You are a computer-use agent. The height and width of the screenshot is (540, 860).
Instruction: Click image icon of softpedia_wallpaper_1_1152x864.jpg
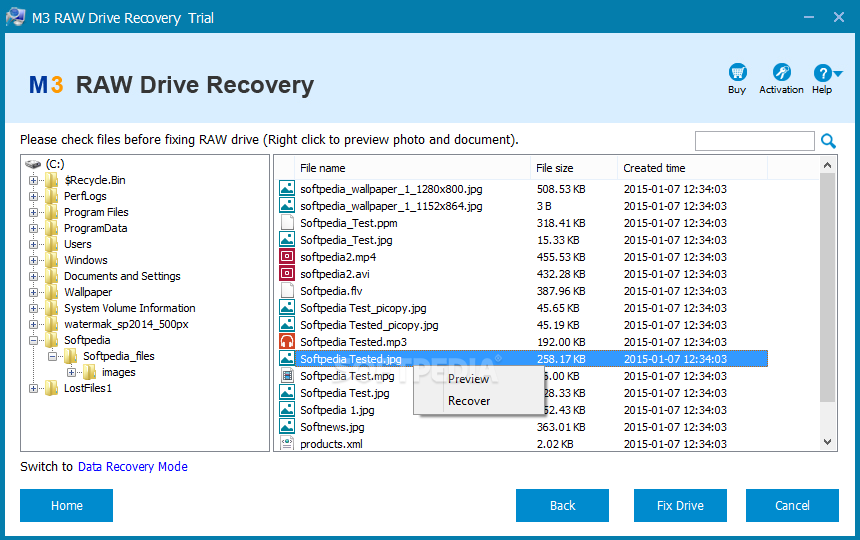[x=287, y=206]
